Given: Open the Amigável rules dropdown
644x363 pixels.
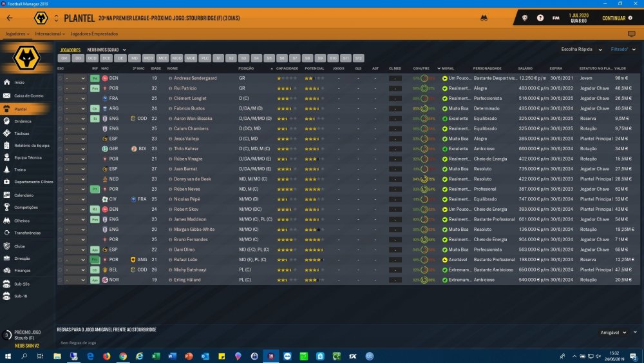Looking at the screenshot, I should pos(613,333).
